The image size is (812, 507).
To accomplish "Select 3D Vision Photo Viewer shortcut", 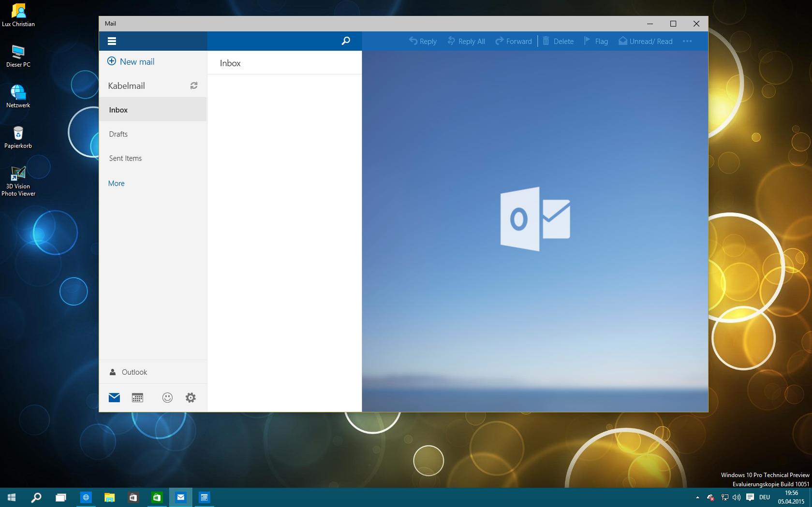I will [18, 181].
